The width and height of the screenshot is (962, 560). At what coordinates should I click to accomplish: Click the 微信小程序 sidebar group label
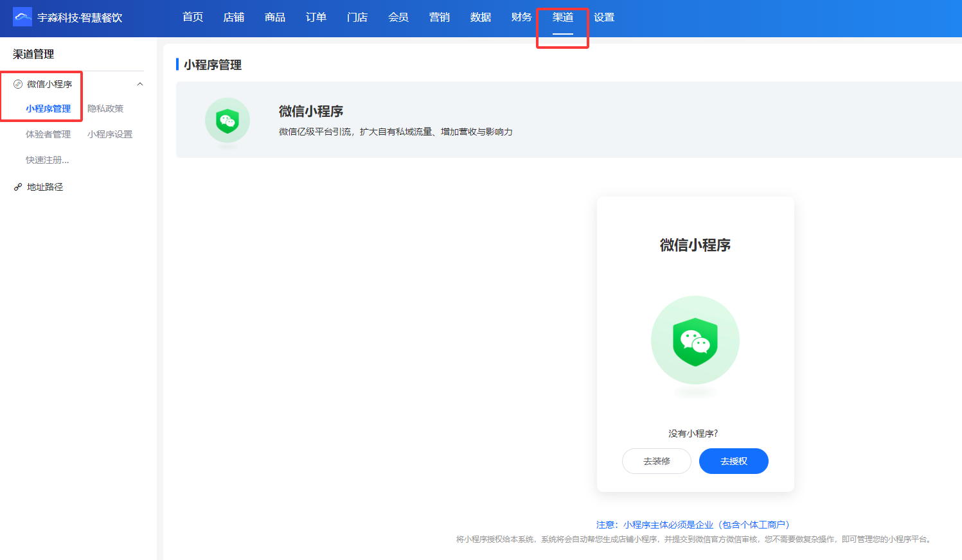click(x=49, y=84)
